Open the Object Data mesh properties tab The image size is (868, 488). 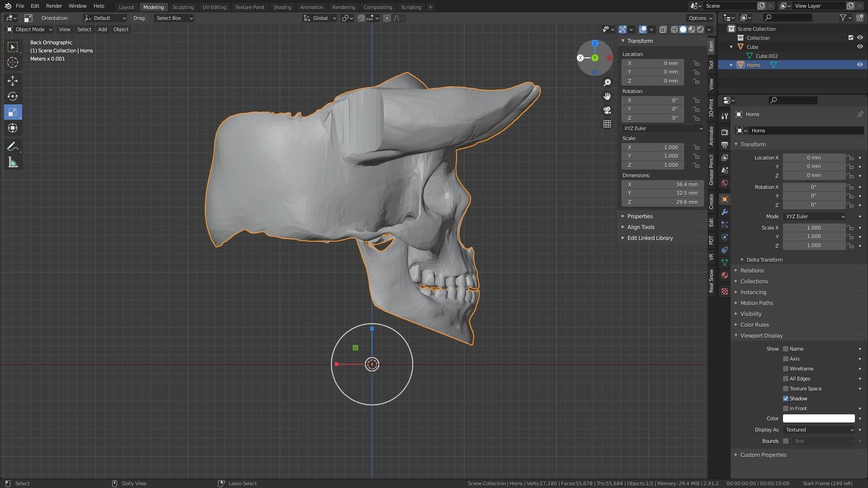[725, 263]
